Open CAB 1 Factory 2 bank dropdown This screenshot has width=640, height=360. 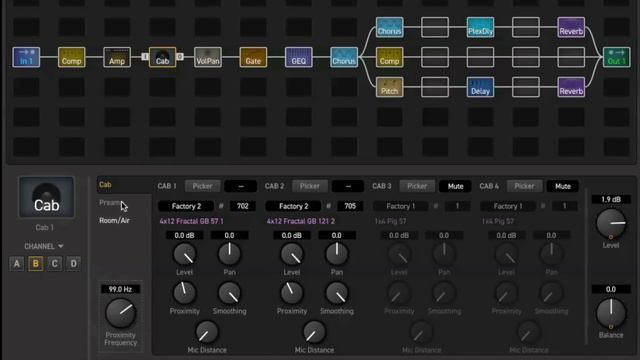point(186,206)
